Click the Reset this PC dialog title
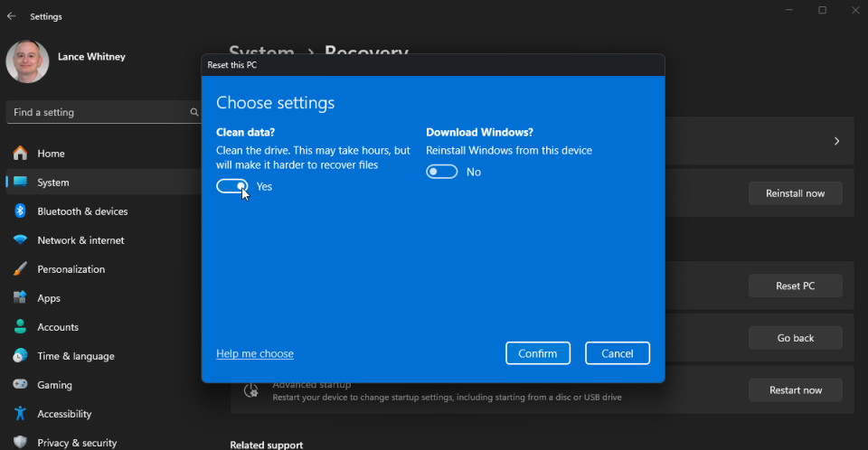This screenshot has height=450, width=868. (232, 65)
